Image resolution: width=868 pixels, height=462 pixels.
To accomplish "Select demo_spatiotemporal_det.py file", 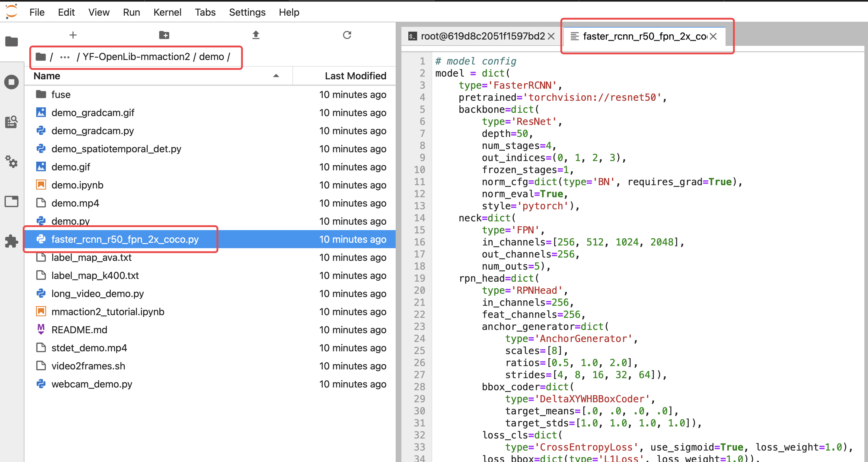I will 116,149.
